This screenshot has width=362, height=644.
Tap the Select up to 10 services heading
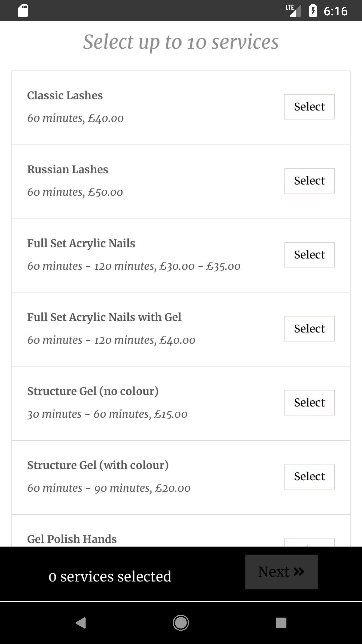181,42
